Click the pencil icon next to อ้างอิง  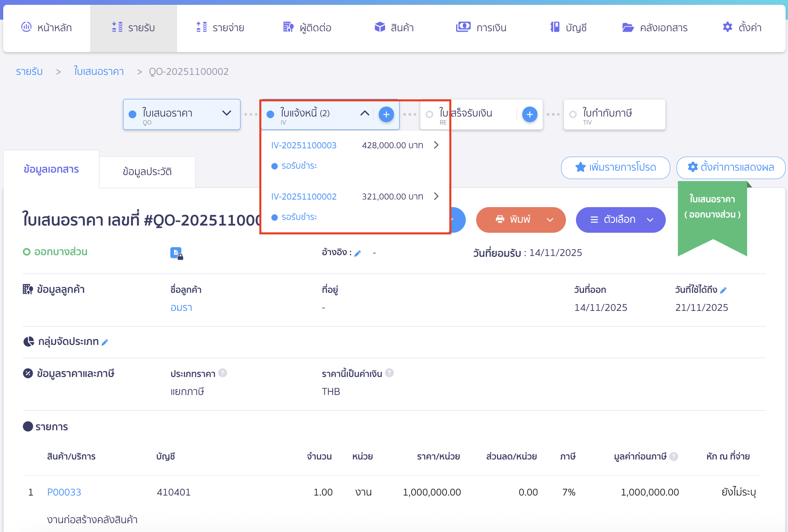tap(358, 253)
